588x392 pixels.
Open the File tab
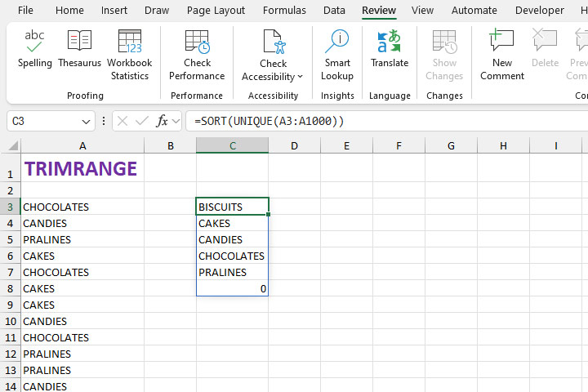point(25,10)
